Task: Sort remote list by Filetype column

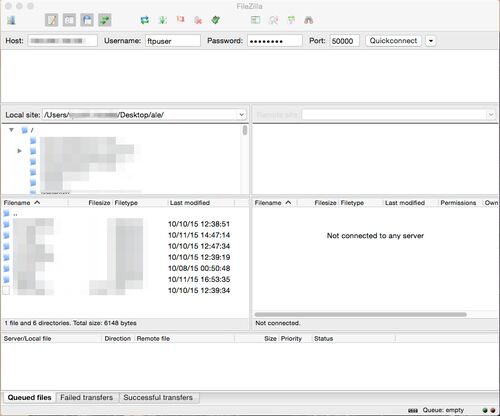Action: [361, 203]
